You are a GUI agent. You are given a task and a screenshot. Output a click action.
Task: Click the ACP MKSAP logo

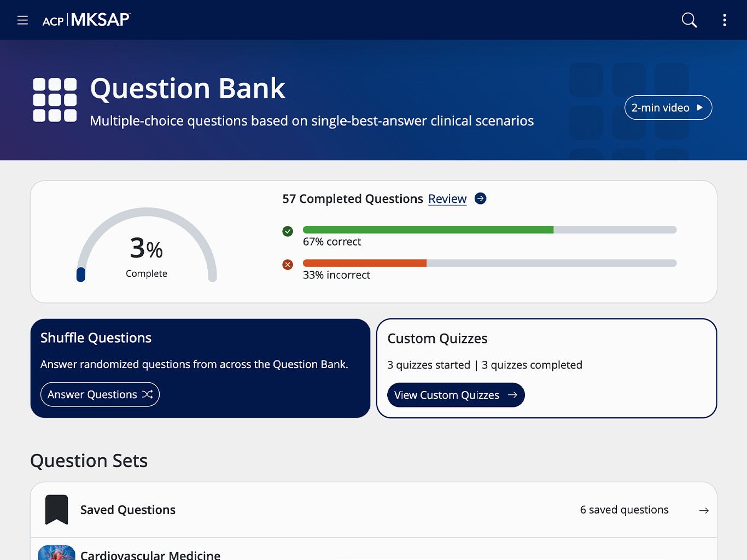pyautogui.click(x=86, y=20)
